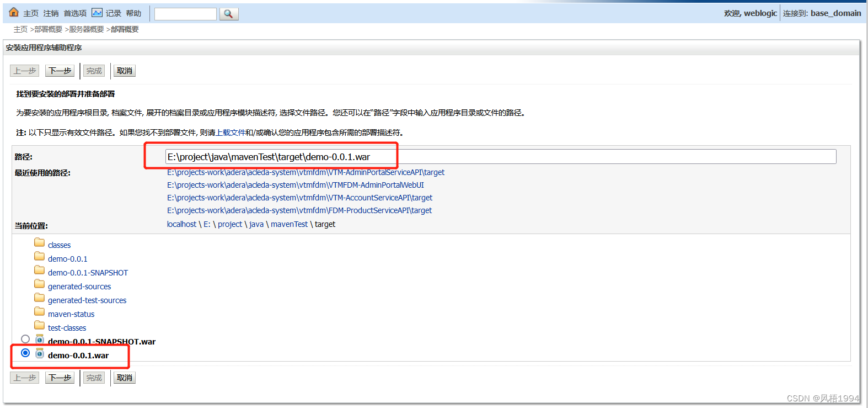
Task: Click E: in current location path
Action: coord(207,224)
